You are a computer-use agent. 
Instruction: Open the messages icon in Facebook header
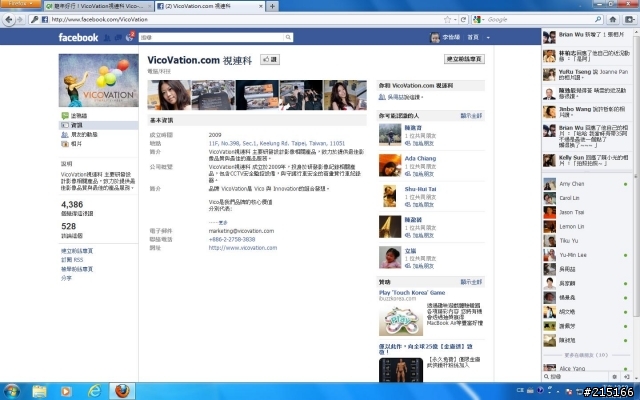118,38
